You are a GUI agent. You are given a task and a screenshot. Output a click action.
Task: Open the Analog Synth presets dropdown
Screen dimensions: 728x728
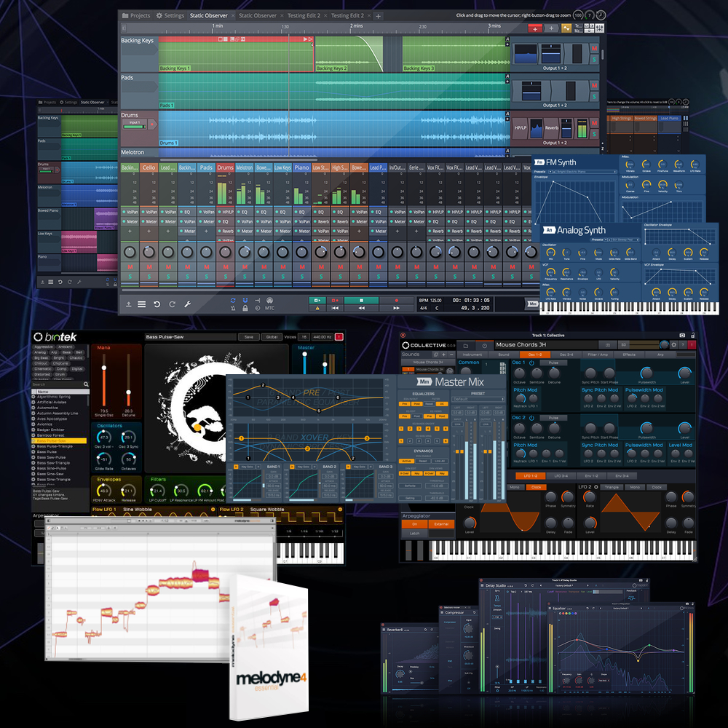click(x=623, y=240)
